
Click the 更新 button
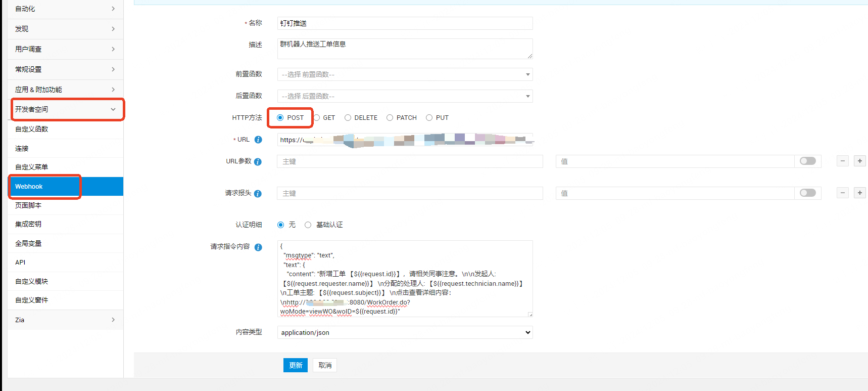click(296, 365)
